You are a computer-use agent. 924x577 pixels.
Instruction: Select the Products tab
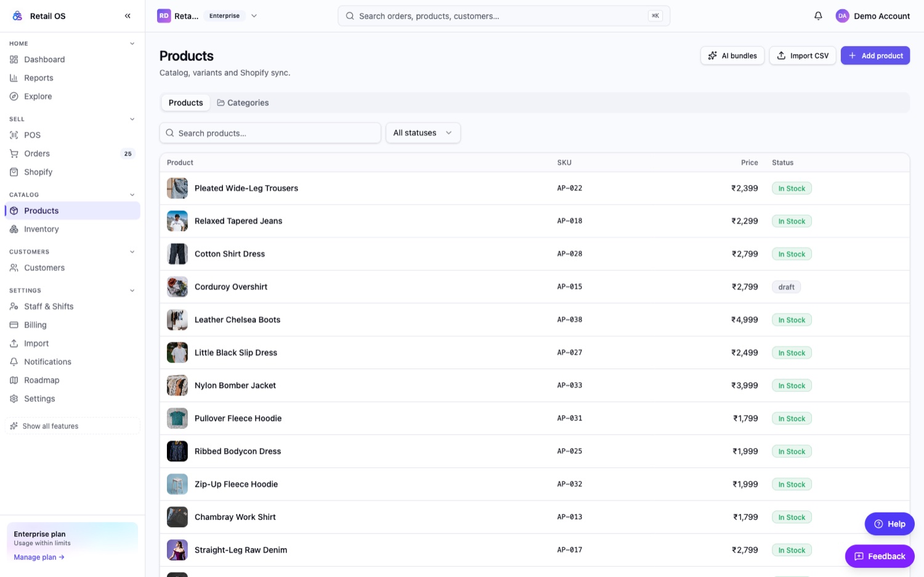pyautogui.click(x=185, y=103)
